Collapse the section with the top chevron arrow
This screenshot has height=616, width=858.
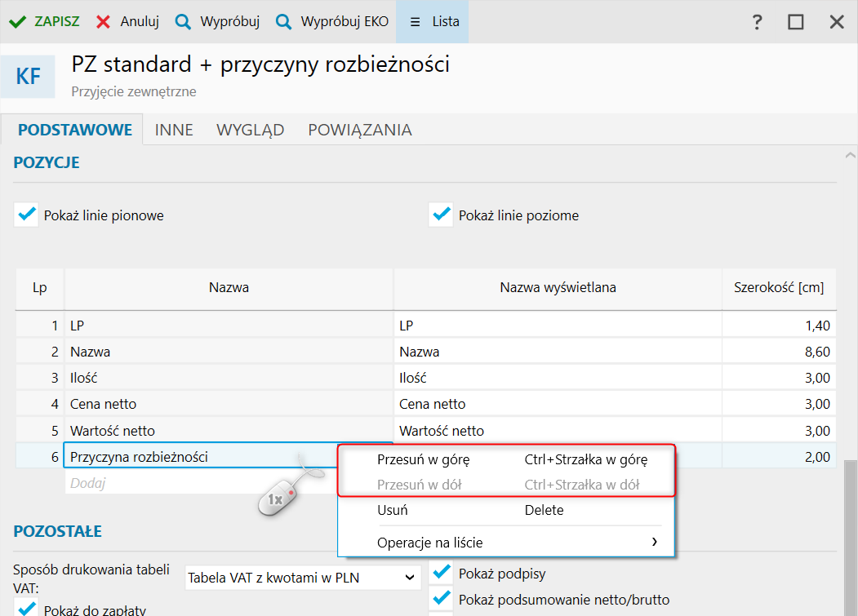(850, 156)
